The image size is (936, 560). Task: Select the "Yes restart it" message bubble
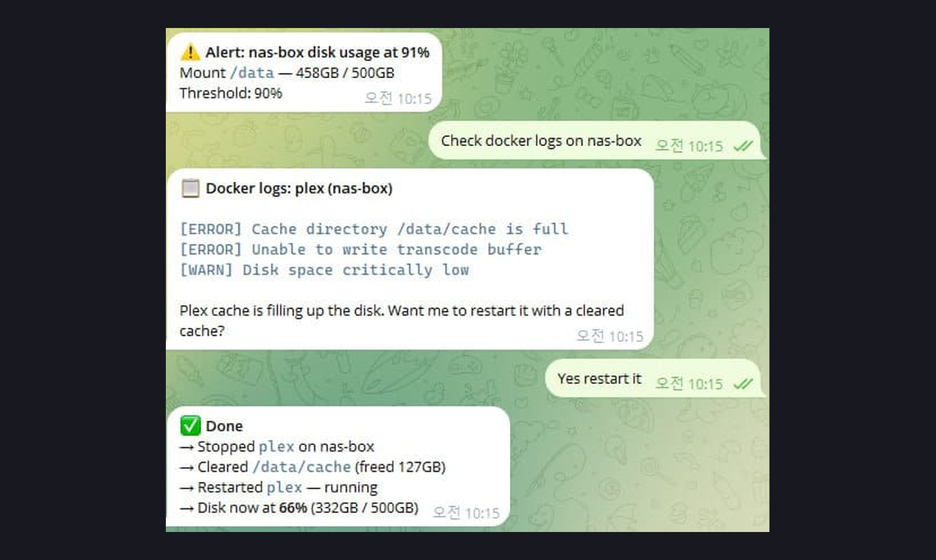[x=652, y=379]
